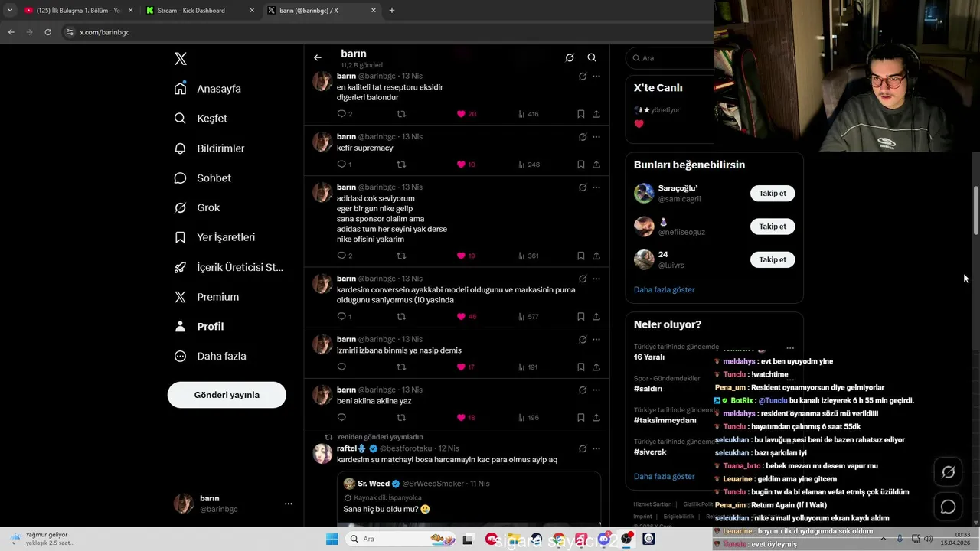The image size is (980, 551).
Task: Follow @nefiiseoguz with Takip et
Action: point(773,227)
